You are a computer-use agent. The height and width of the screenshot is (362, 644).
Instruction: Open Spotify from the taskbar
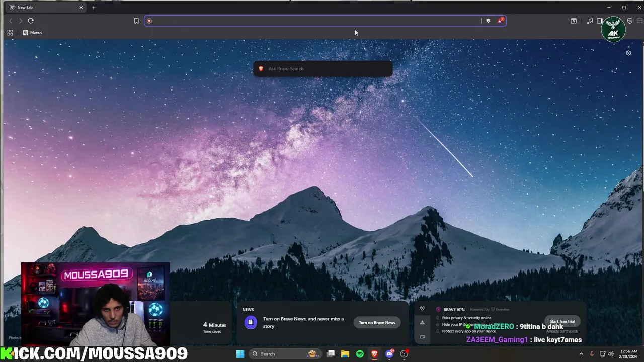pos(360,354)
